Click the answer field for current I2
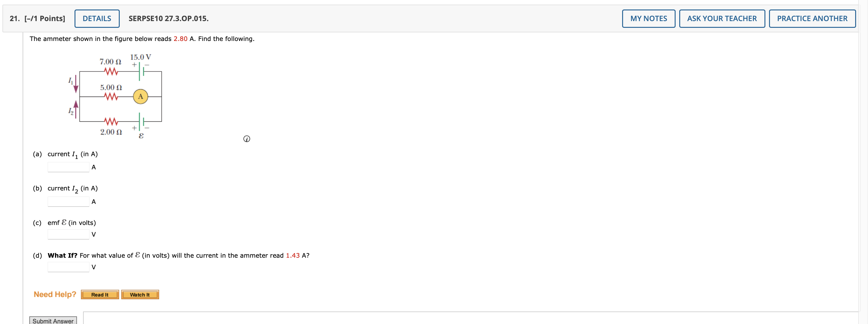The image size is (868, 324). point(68,201)
